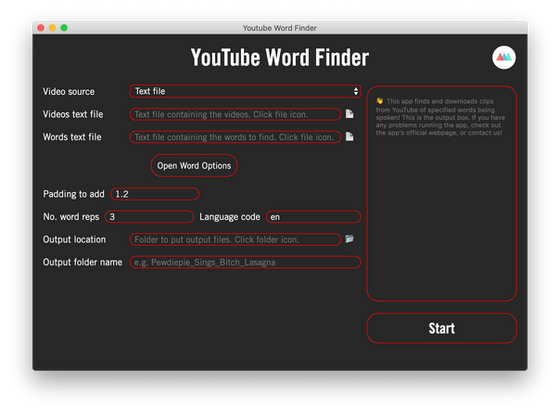Click the Output location input field
The height and width of the screenshot is (412, 560).
coord(235,240)
